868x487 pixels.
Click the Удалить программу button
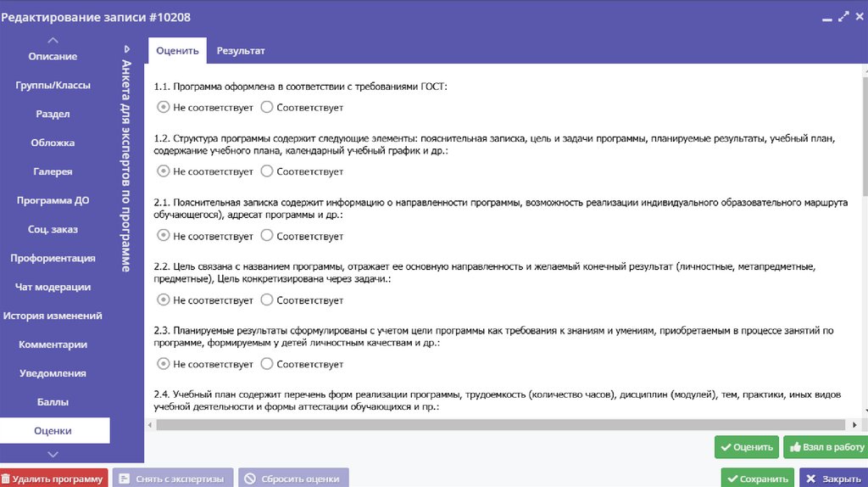click(53, 479)
